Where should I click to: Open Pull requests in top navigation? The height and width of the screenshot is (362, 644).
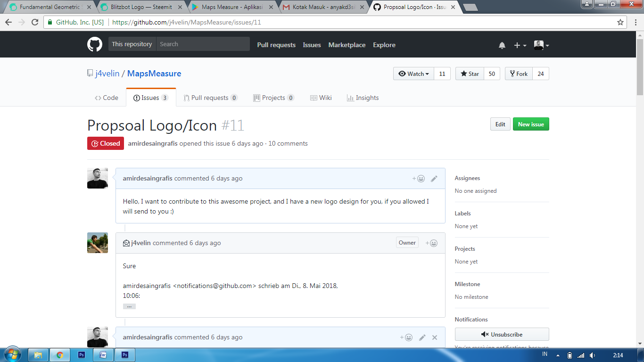tap(276, 45)
